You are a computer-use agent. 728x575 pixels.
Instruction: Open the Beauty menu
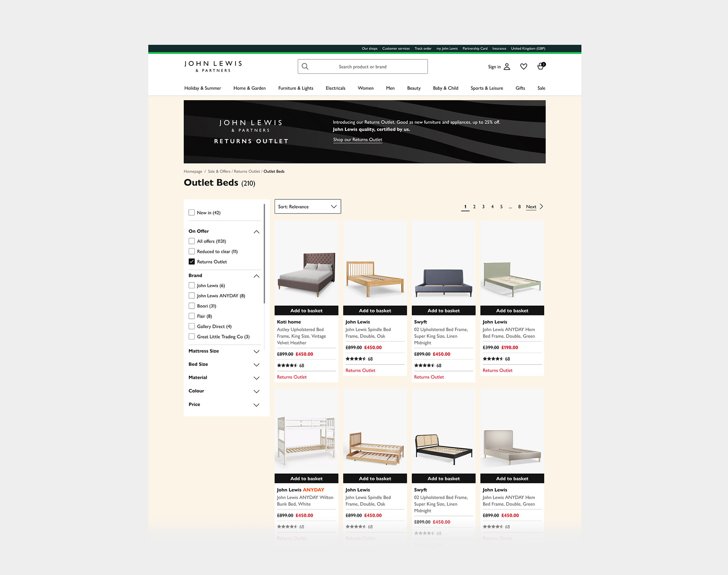[414, 88]
